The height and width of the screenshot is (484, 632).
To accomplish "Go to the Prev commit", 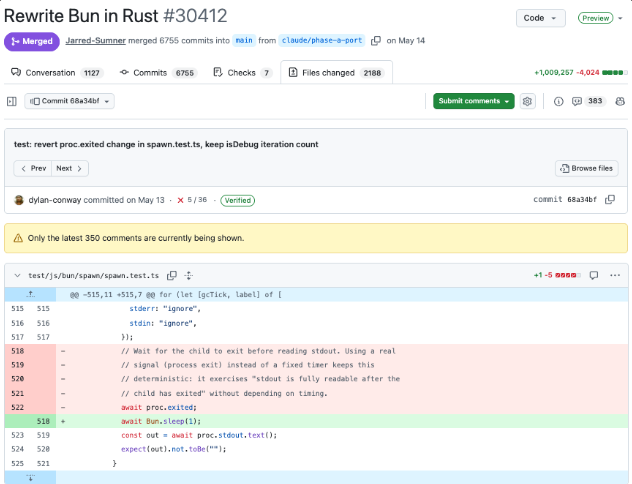I will (33, 168).
